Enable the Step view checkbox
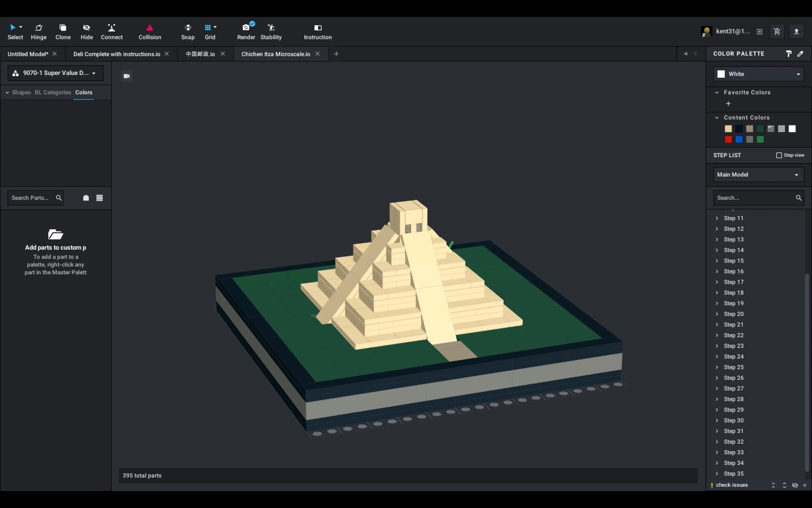This screenshot has height=508, width=812. [779, 155]
